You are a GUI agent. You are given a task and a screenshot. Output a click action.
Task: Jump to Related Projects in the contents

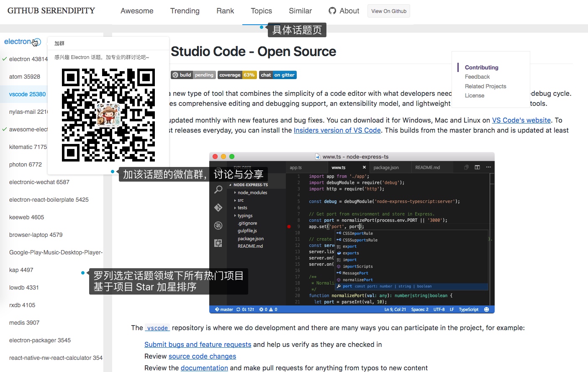485,86
